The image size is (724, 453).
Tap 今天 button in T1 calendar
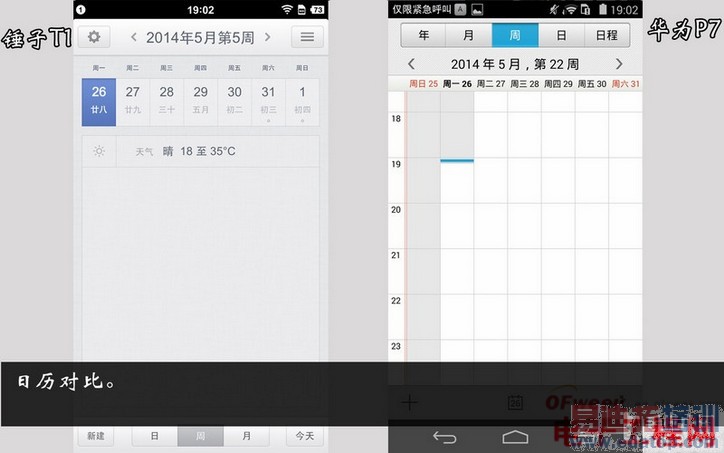[305, 436]
